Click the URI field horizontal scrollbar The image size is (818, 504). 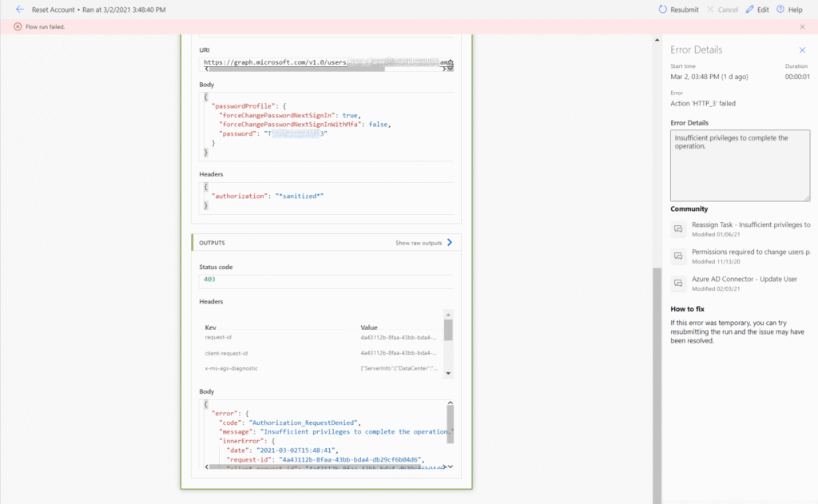(297, 69)
